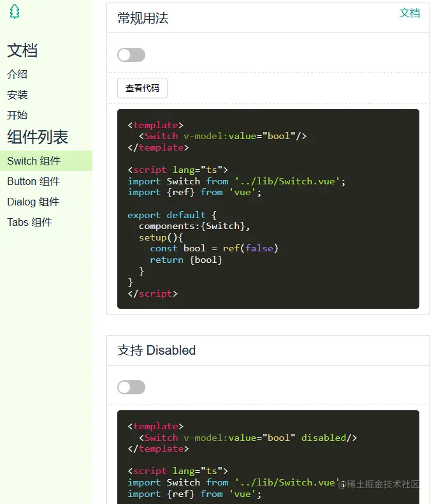The image size is (434, 504).
Task: Click the 支持 Disabled section heading
Action: tap(156, 350)
